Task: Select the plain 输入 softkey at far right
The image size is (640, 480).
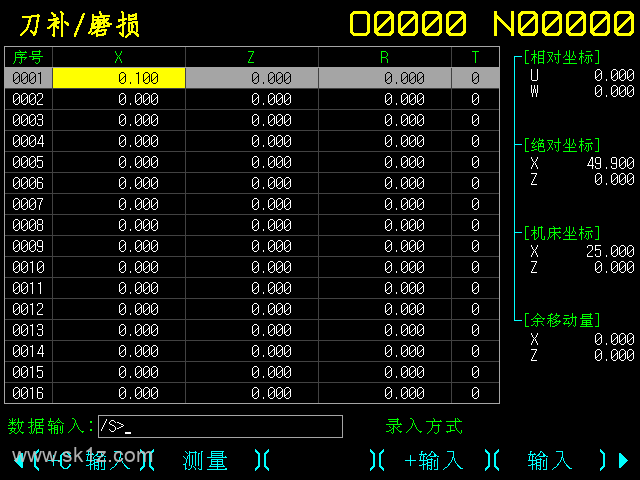Action: [549, 460]
